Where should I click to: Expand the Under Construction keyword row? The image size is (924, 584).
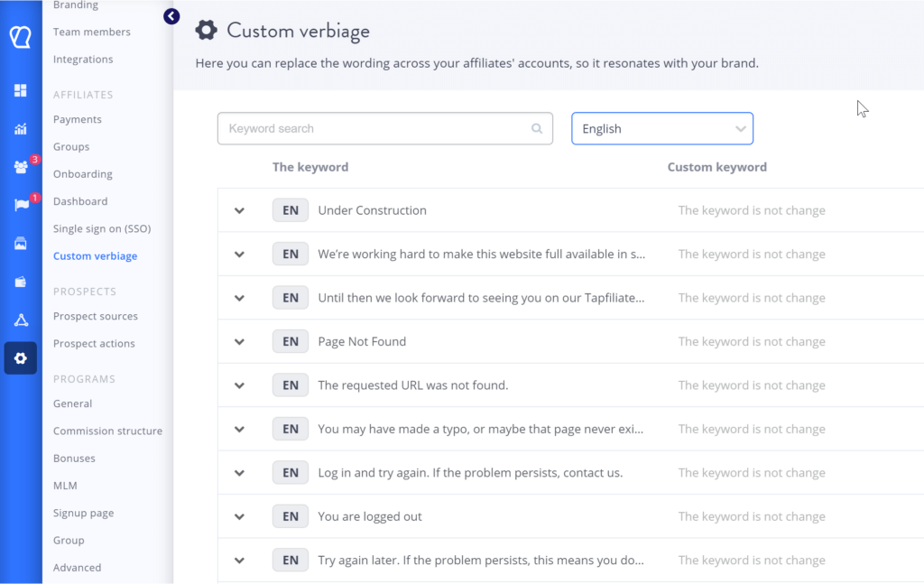tap(240, 210)
